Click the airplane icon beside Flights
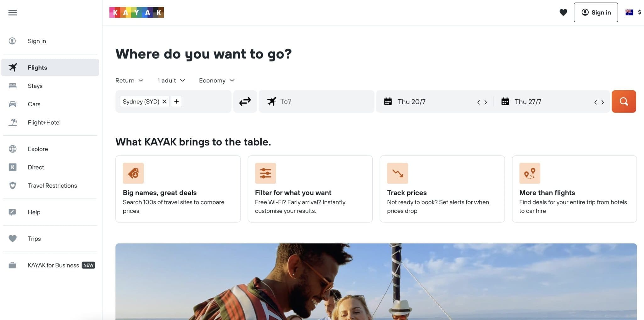The height and width of the screenshot is (320, 644). [x=13, y=67]
